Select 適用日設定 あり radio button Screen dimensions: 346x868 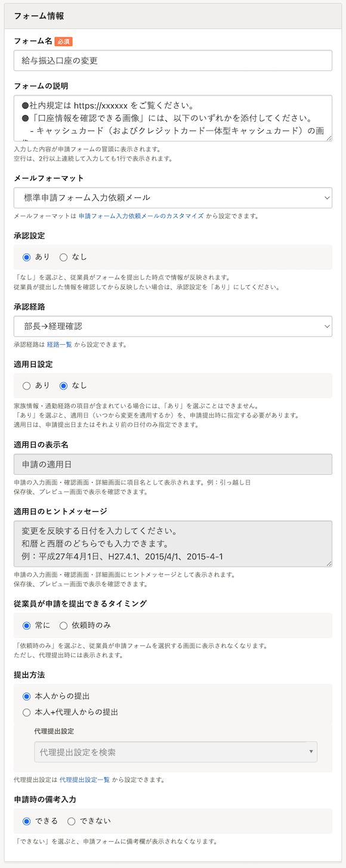(x=26, y=385)
